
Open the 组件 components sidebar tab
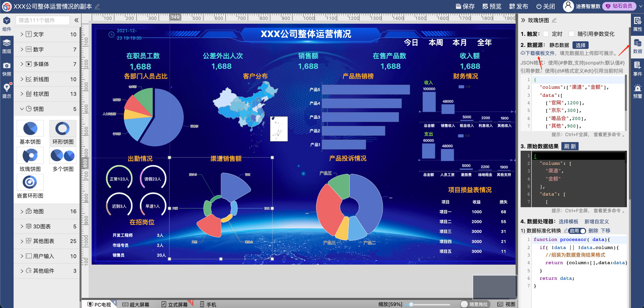point(7,24)
